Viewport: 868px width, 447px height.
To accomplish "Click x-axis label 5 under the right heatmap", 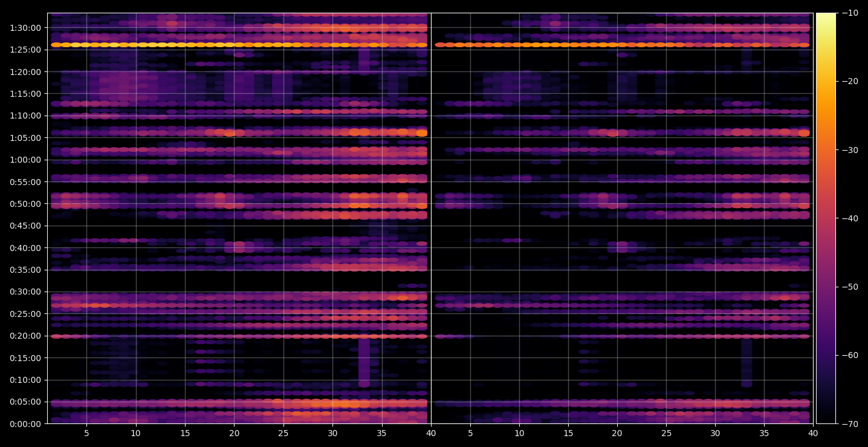I will coord(470,434).
